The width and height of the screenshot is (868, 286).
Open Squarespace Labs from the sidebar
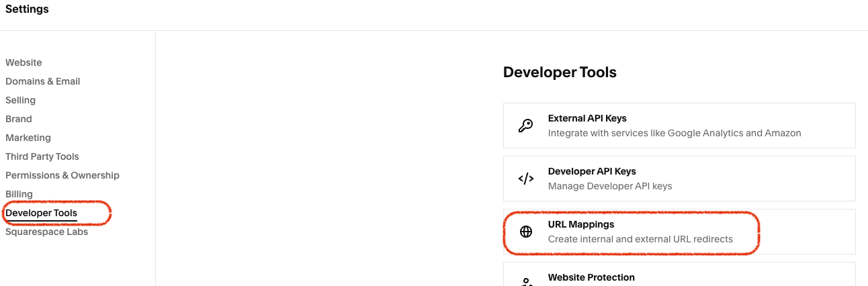(x=47, y=232)
